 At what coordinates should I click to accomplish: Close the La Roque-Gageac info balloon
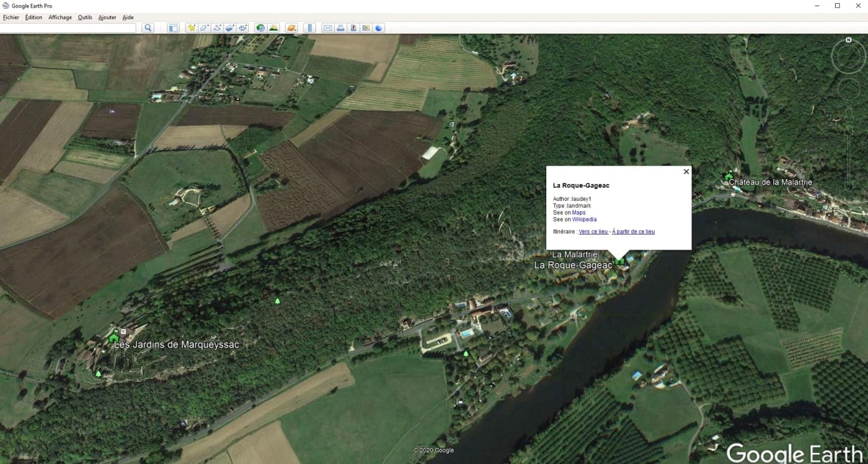(686, 172)
